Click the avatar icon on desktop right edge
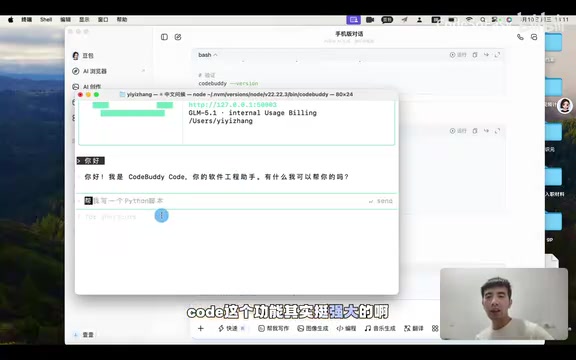The height and width of the screenshot is (360, 576). pyautogui.click(x=565, y=106)
